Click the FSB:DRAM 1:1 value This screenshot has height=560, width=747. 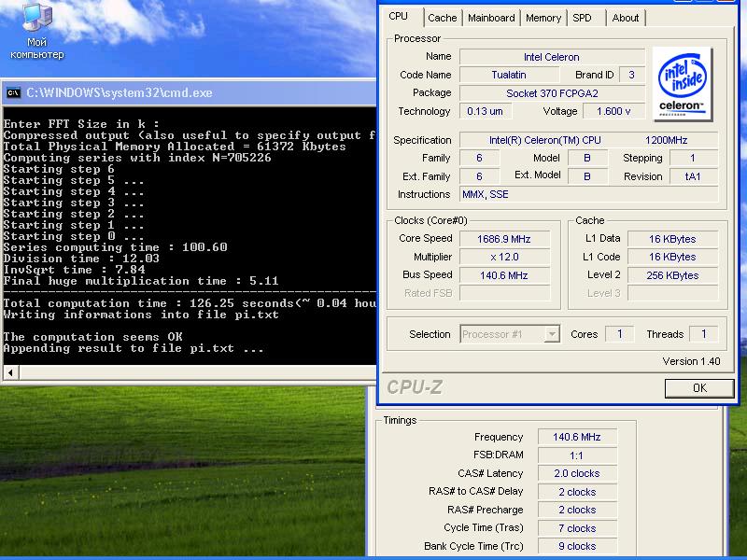point(577,455)
